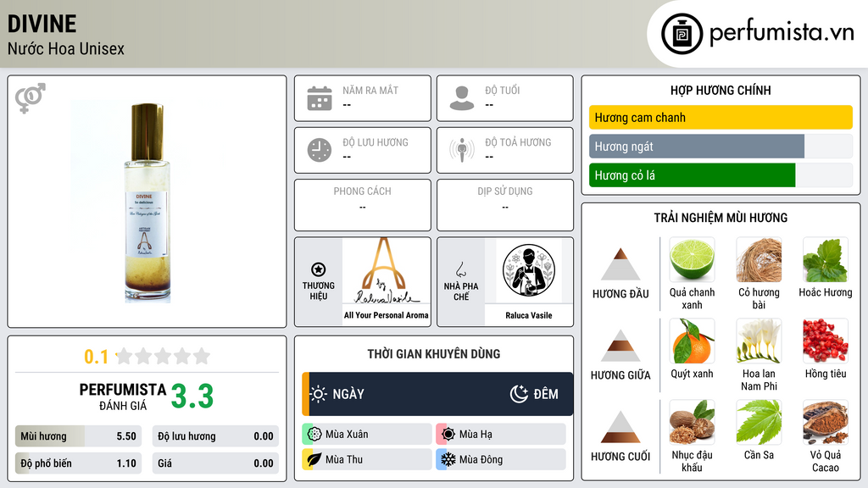Click the Vỏ Quả Cacao note thumbnail
Viewport: 868px width, 488px height.
[x=826, y=422]
